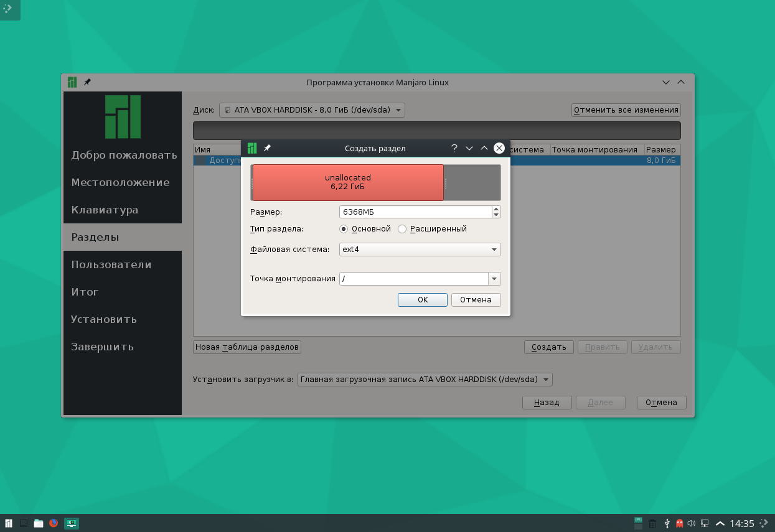Open the pager virtual desktop widget
The width and height of the screenshot is (775, 532).
point(638,523)
